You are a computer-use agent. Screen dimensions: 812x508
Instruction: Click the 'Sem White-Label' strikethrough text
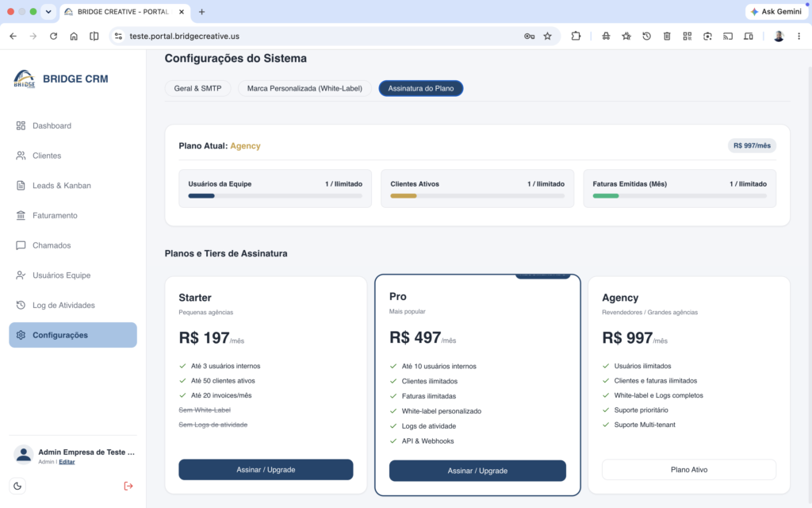(x=205, y=410)
